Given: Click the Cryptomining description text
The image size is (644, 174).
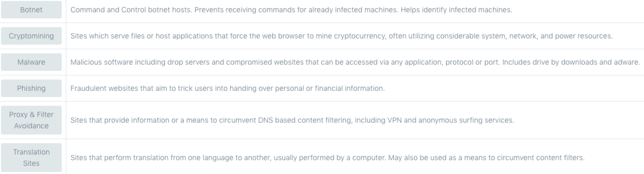Looking at the screenshot, I should click(342, 36).
